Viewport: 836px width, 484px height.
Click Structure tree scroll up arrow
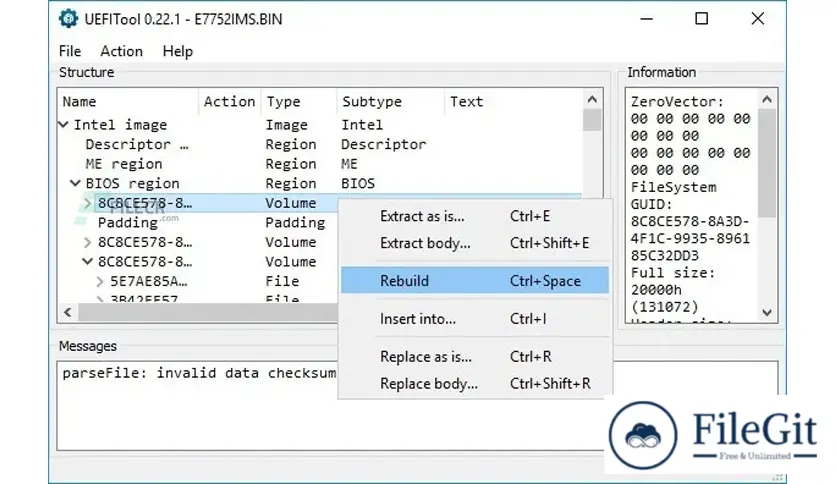tap(592, 100)
